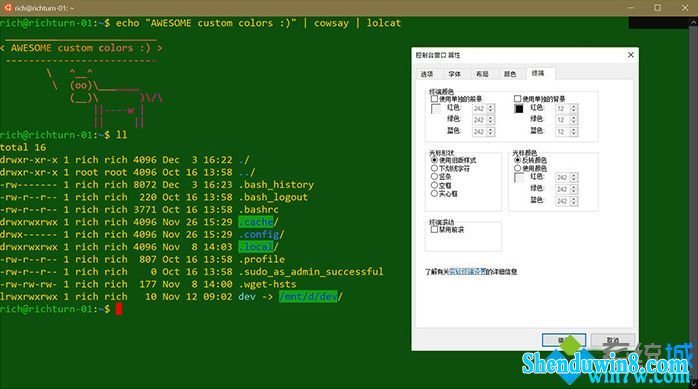The width and height of the screenshot is (698, 389).
Task: Confirm the dialog with the 确定 button
Action: [564, 340]
